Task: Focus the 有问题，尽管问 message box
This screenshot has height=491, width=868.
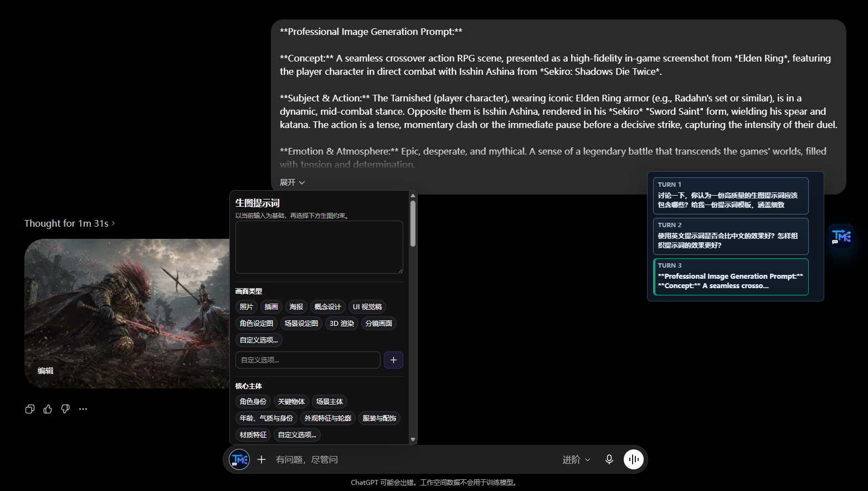Action: click(415, 459)
